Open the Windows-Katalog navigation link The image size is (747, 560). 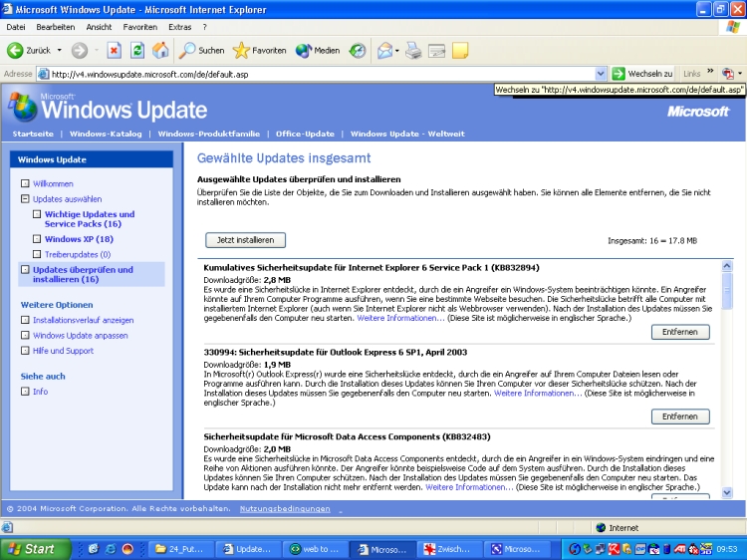click(x=106, y=134)
